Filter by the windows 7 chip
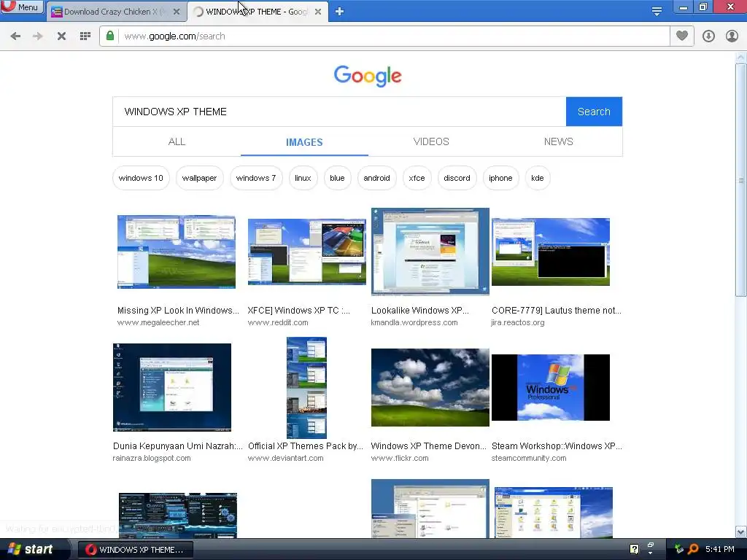 pyautogui.click(x=256, y=178)
